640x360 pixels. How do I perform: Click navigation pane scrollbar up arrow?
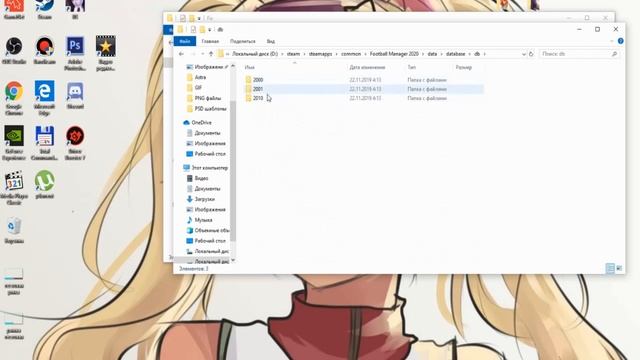233,66
